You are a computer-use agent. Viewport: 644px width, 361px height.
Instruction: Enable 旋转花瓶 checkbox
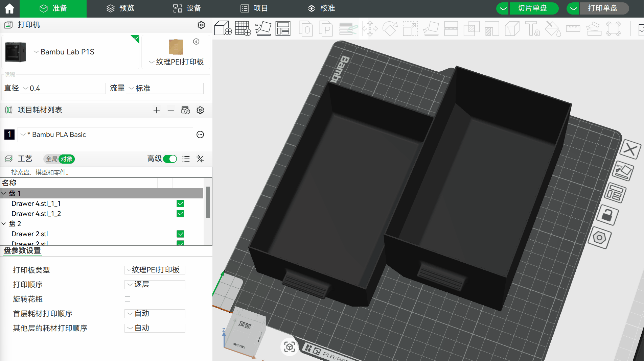(128, 299)
